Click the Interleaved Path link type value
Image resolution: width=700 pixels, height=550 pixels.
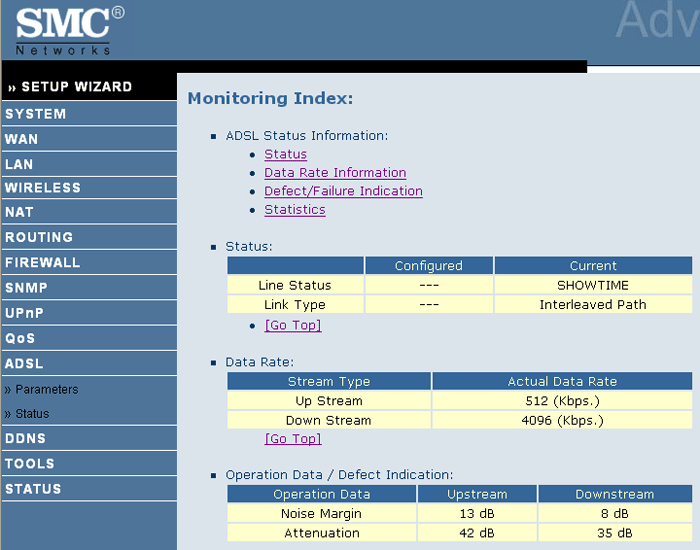(593, 304)
